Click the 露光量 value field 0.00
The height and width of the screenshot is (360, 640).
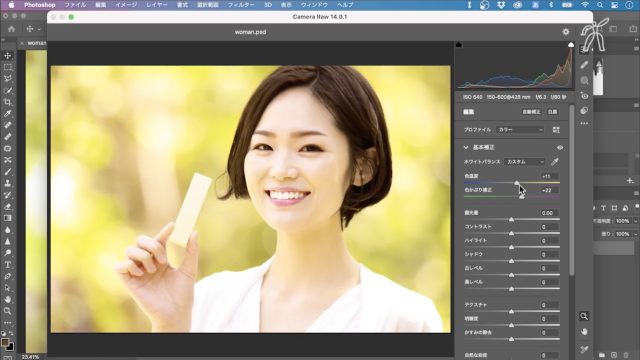549,213
